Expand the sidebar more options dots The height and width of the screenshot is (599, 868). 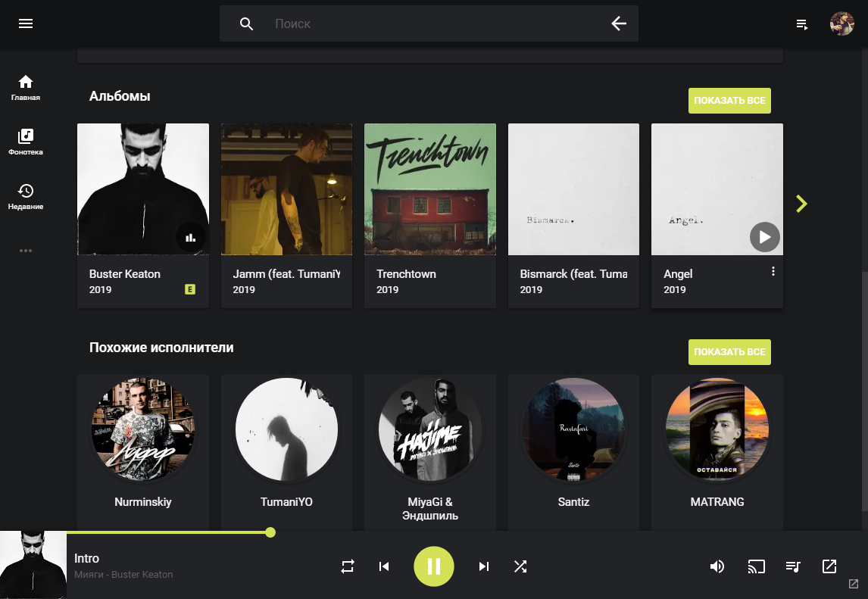pyautogui.click(x=26, y=251)
